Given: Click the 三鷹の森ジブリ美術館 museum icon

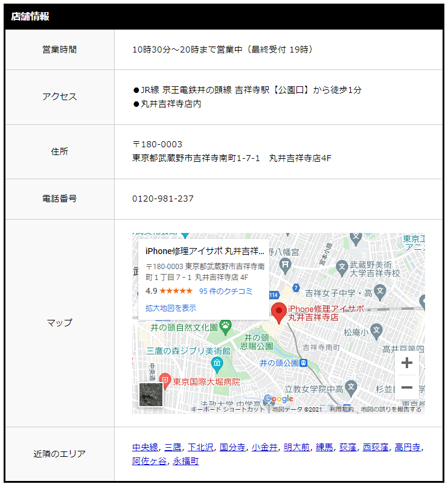Looking at the screenshot, I should click(217, 364).
